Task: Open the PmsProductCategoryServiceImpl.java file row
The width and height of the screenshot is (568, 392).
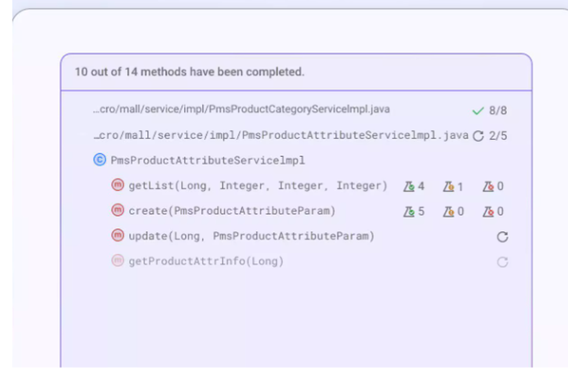Action: pos(241,110)
